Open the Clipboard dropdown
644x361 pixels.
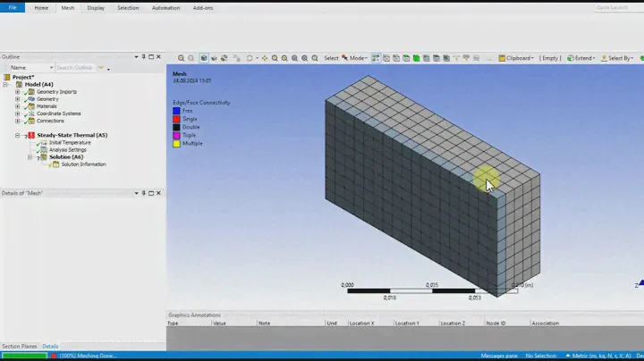(x=517, y=58)
